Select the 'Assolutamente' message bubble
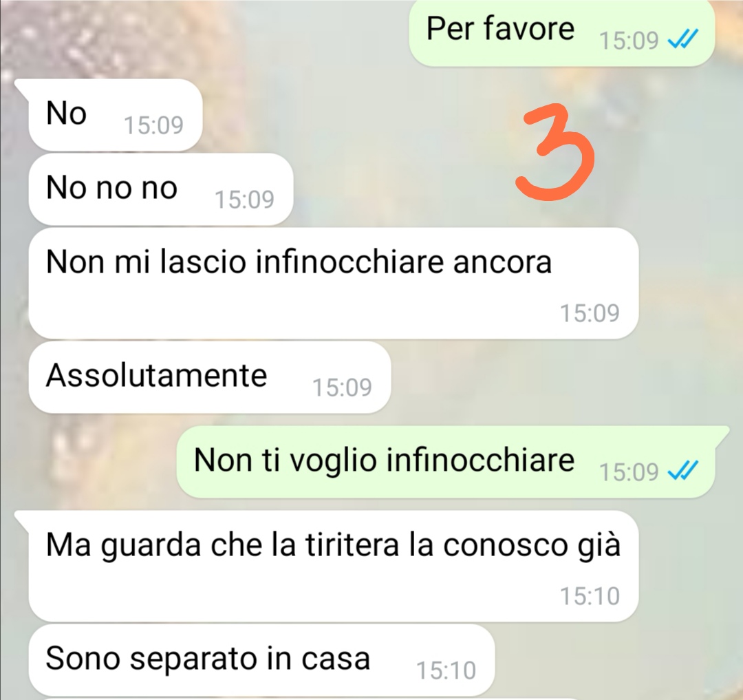743x700 pixels. (209, 377)
